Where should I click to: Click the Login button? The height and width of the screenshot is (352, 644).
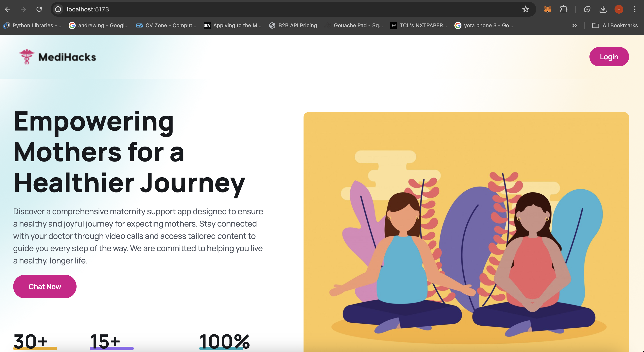tap(609, 57)
